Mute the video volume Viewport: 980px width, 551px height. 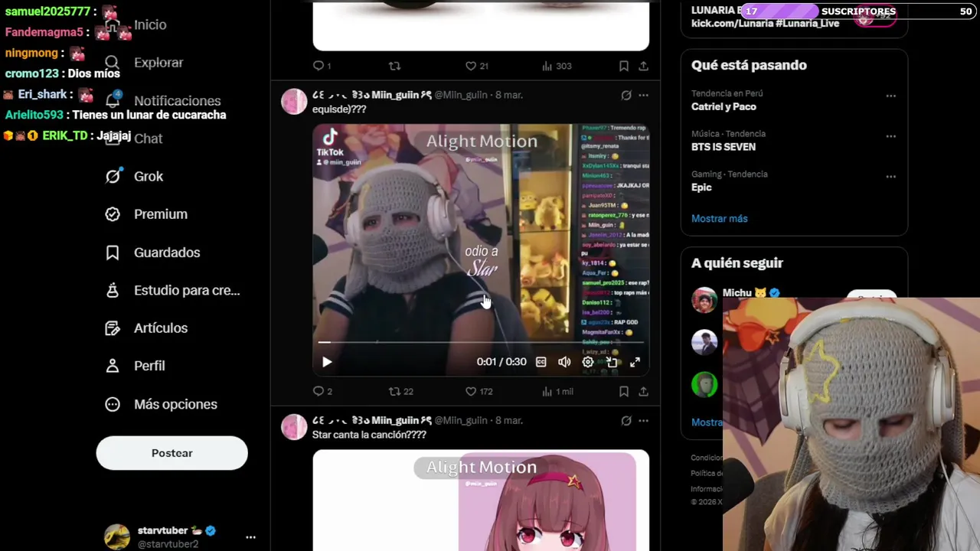[x=564, y=362]
